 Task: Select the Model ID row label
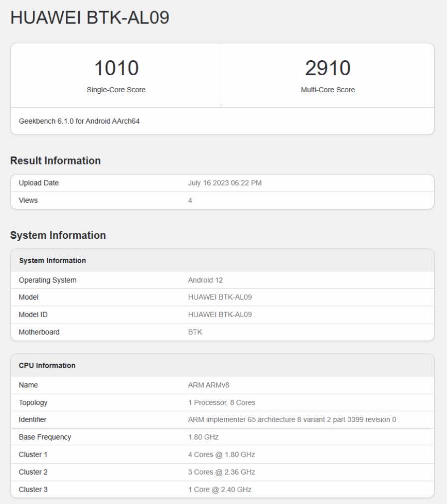[33, 315]
